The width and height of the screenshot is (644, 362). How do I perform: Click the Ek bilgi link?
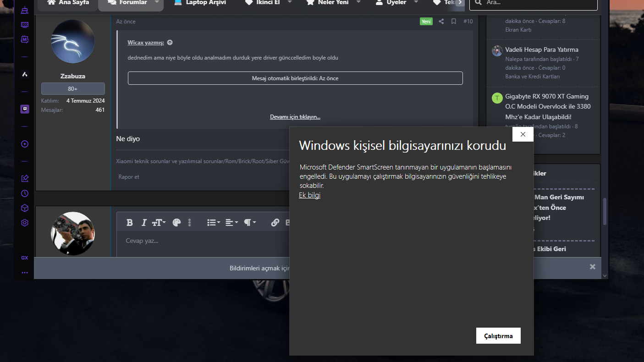(309, 195)
